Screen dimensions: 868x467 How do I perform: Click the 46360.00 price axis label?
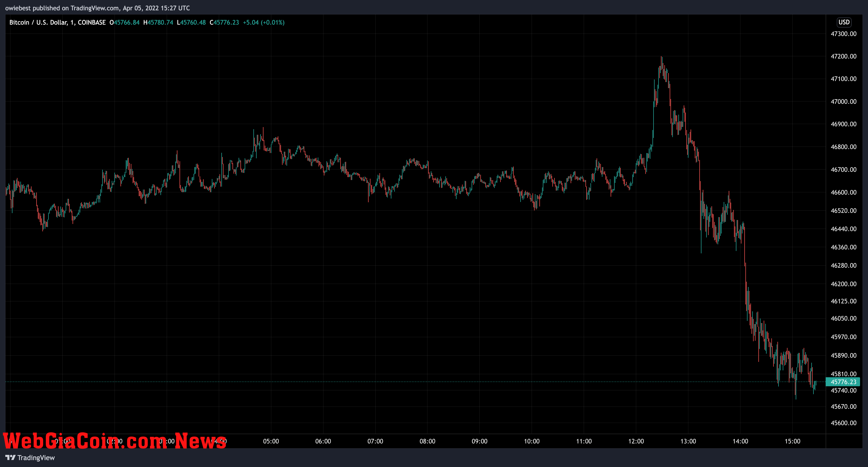click(x=843, y=247)
